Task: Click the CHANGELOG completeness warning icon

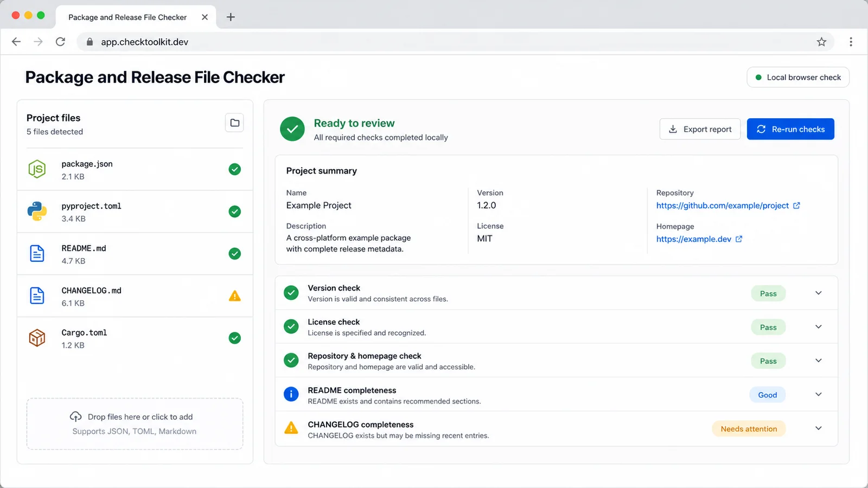Action: [x=291, y=428]
